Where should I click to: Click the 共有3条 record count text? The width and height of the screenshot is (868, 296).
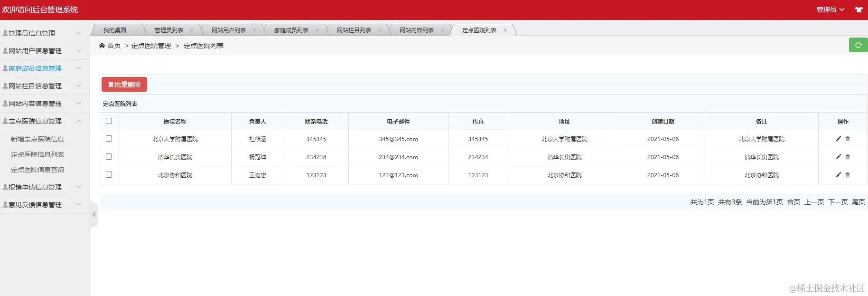click(730, 202)
